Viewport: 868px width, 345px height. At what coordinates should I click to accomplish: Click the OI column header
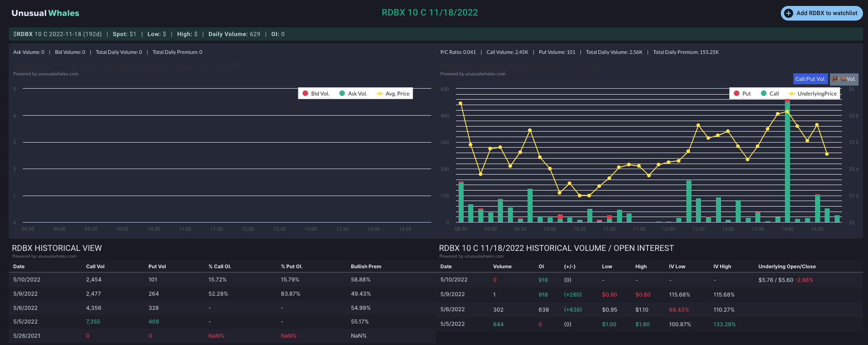pos(541,266)
